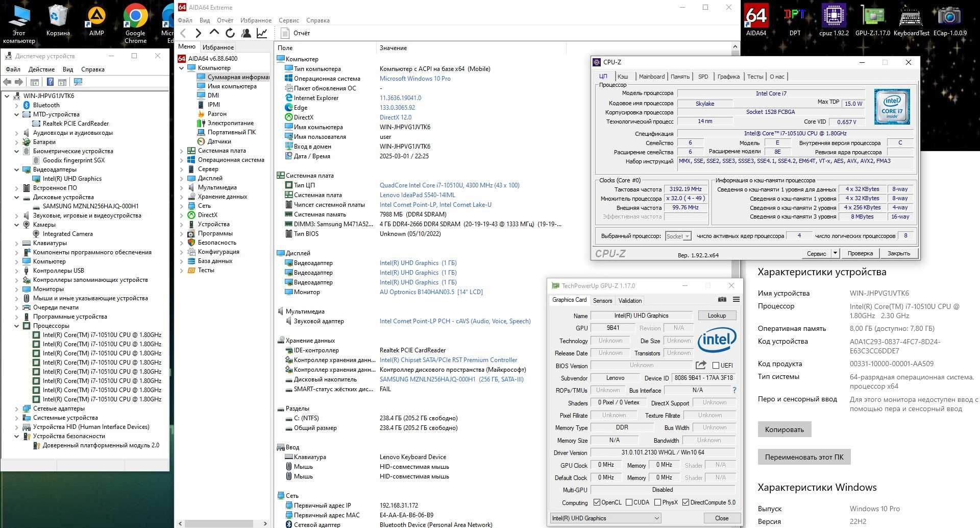The height and width of the screenshot is (528, 980).
Task: Open Microsoft Windows 10 Pro link in AIDA64
Action: pyautogui.click(x=415, y=79)
